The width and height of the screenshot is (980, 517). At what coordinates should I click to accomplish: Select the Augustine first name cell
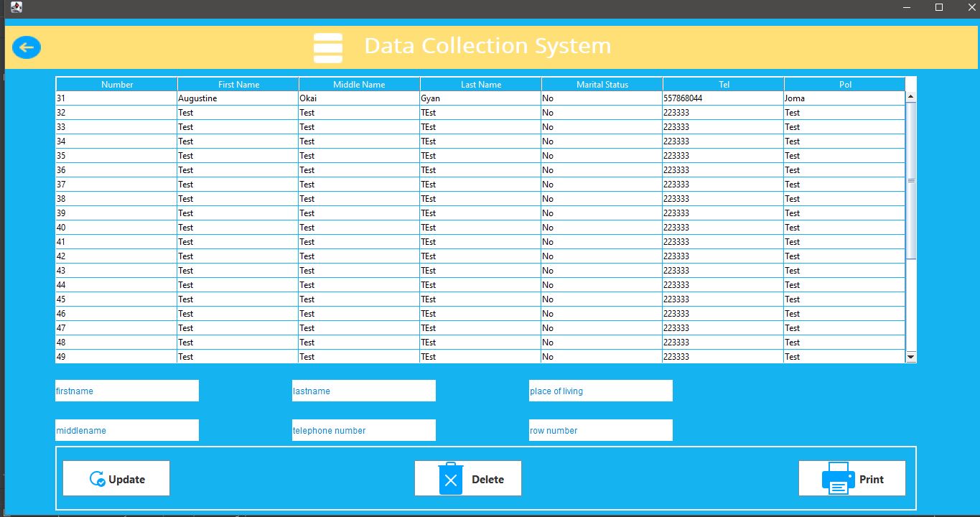[238, 98]
